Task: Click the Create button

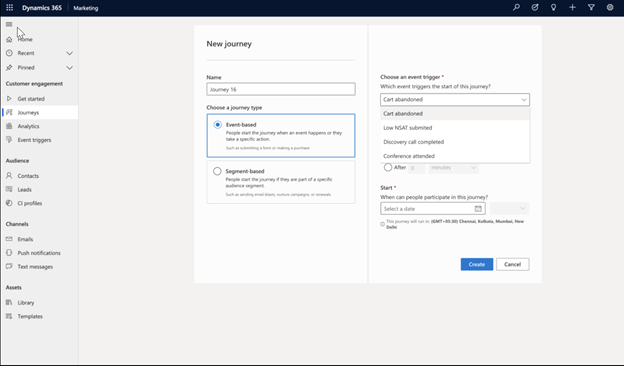Action: pyautogui.click(x=477, y=264)
